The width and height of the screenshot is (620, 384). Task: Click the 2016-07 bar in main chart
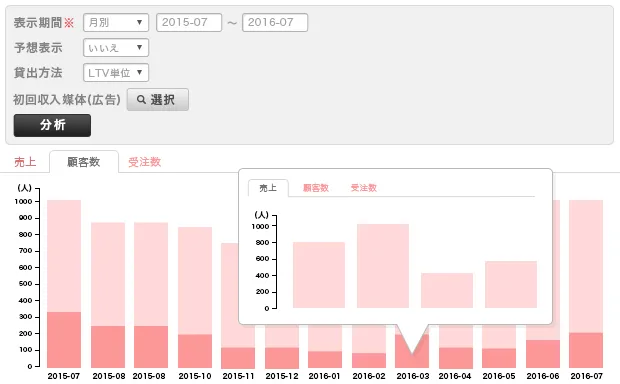click(x=586, y=284)
